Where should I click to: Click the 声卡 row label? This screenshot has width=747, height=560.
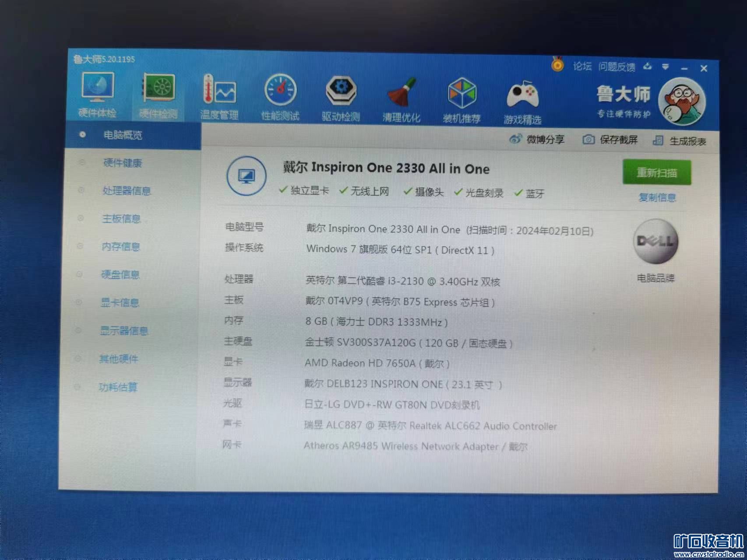[x=232, y=423]
